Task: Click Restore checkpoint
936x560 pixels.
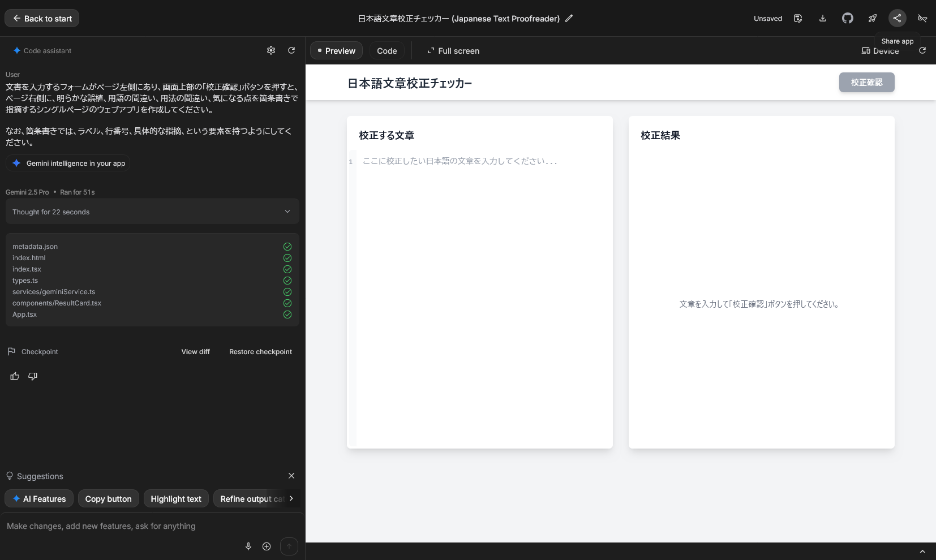Action: (260, 352)
